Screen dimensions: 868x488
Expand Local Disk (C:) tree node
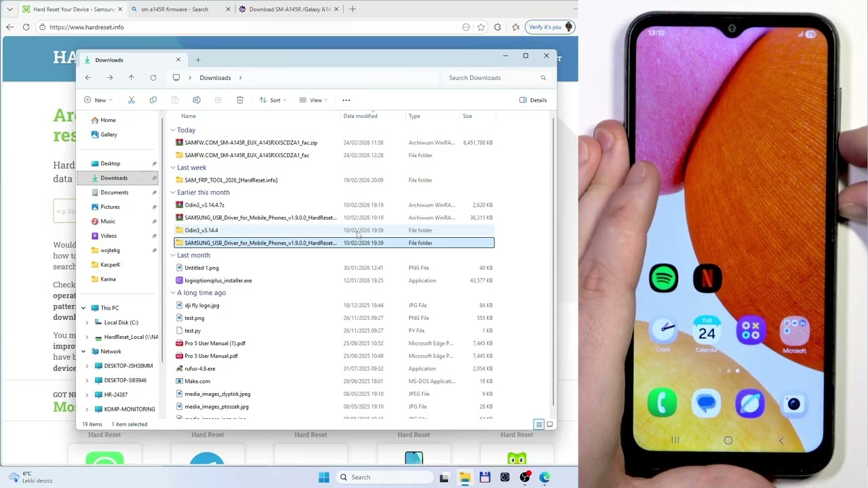(87, 323)
